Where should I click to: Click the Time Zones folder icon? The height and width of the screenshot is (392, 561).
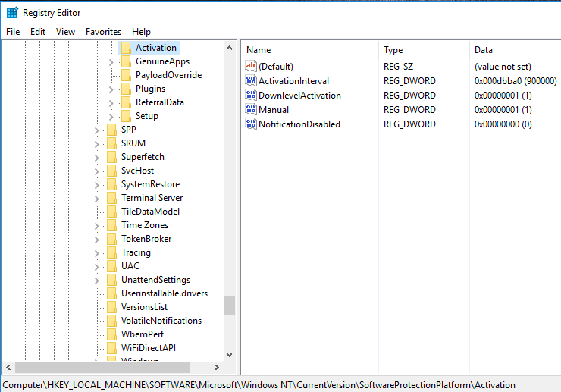(x=111, y=225)
